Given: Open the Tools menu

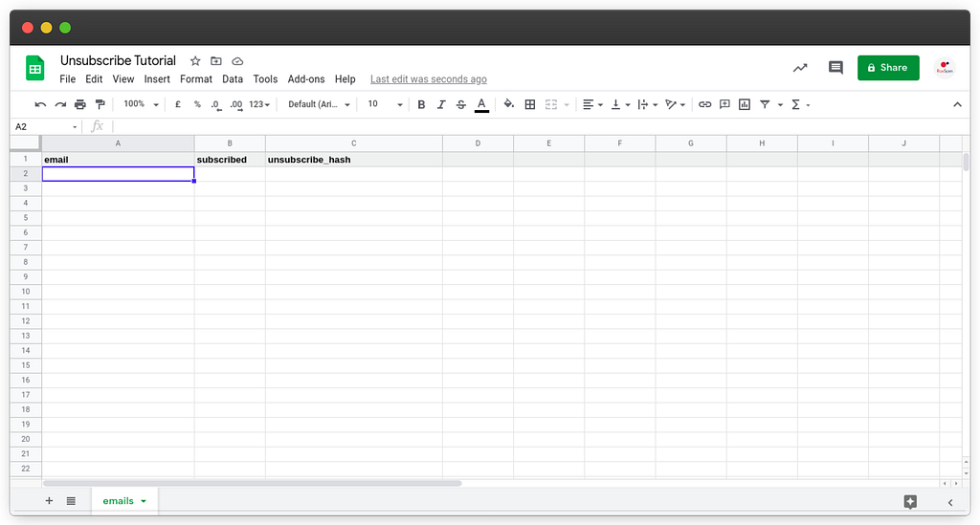Looking at the screenshot, I should coord(265,79).
